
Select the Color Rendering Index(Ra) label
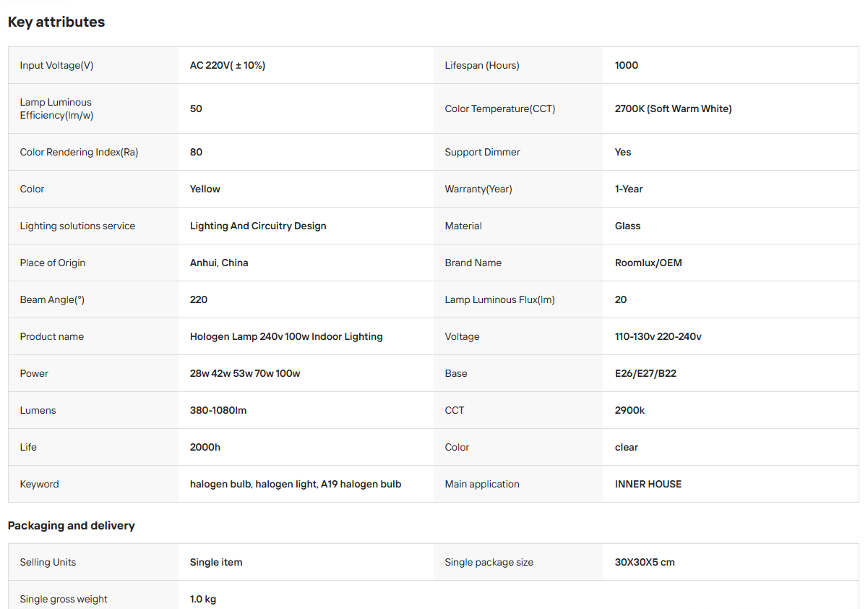pos(79,152)
